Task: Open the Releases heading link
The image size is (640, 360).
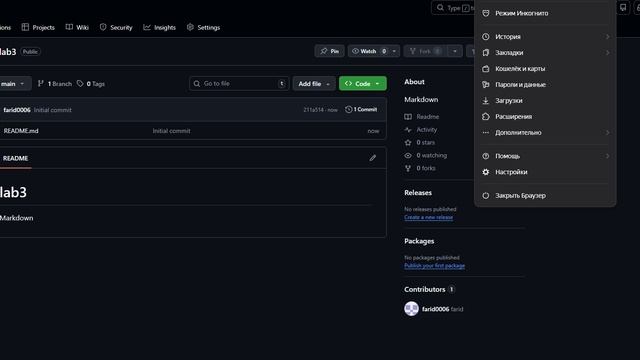Action: [418, 193]
